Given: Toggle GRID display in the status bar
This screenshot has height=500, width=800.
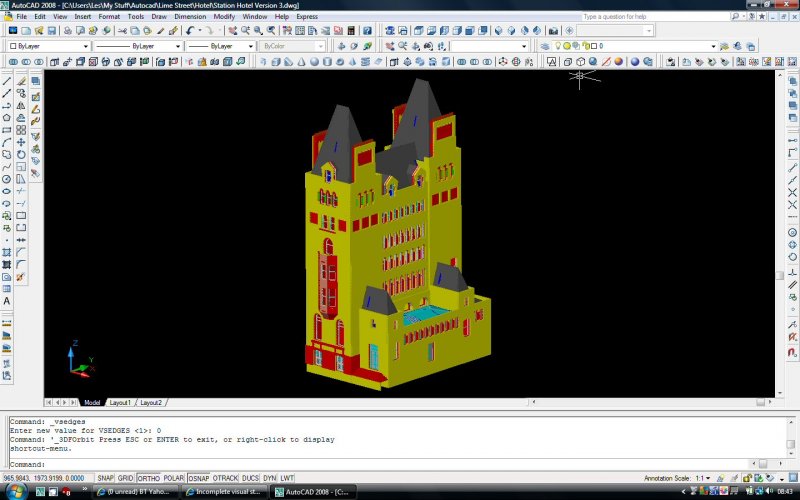Looking at the screenshot, I should [x=126, y=478].
